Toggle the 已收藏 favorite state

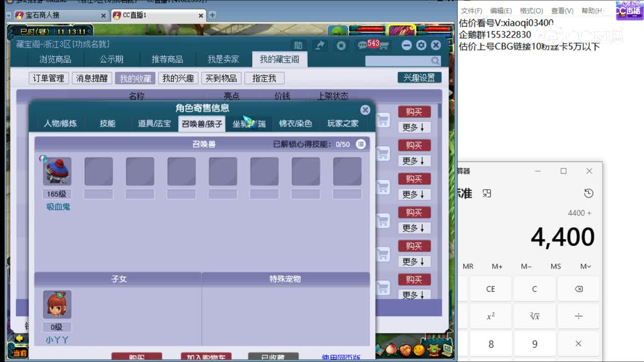[274, 355]
